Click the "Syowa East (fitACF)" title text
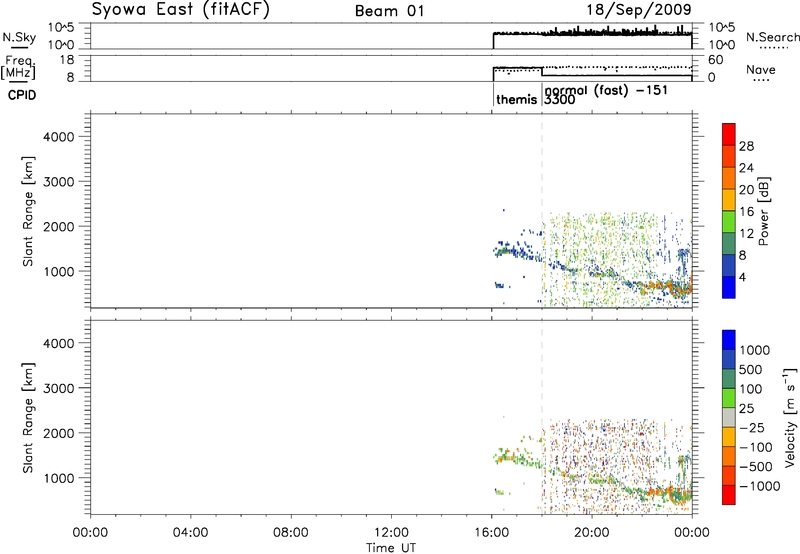 point(181,10)
